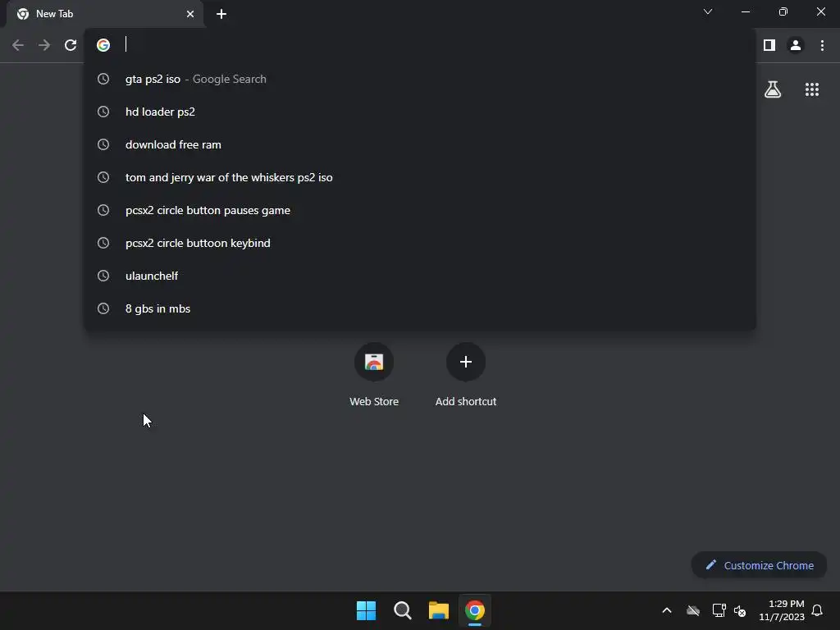840x630 pixels.
Task: Open the Chrome Labs flask icon
Action: 773,89
